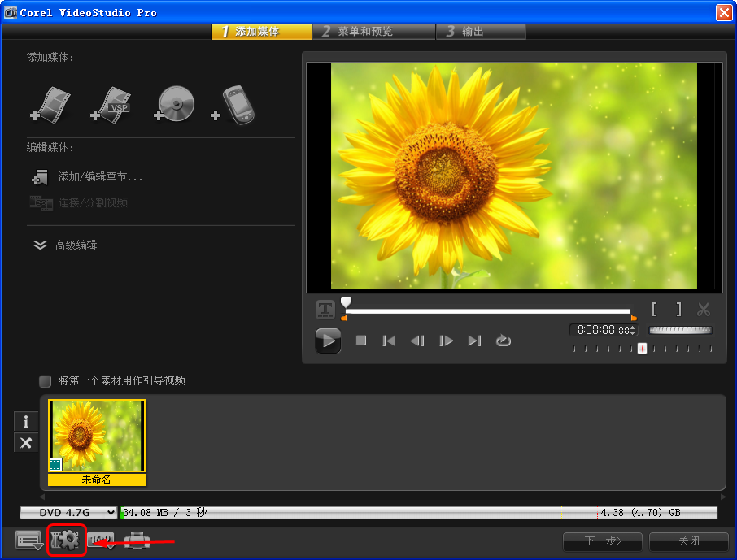Click the playback speed slider handle
The height and width of the screenshot is (560, 737).
642,348
